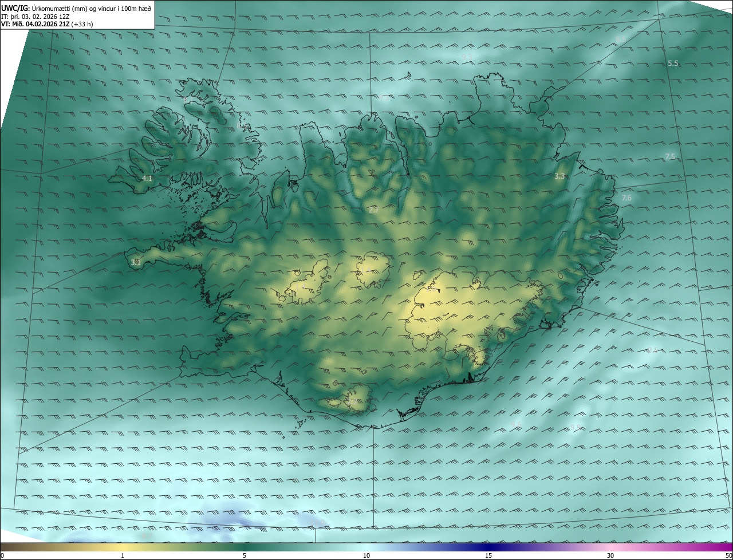Click the 3.3 value in northeast Iceland
Screen dimensions: 733x560
pyautogui.click(x=559, y=176)
